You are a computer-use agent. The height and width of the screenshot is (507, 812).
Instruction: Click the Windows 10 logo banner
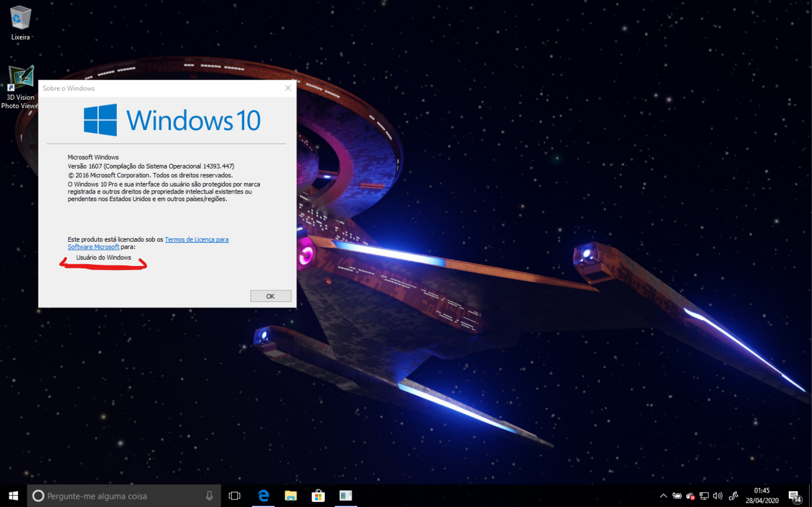coord(172,120)
